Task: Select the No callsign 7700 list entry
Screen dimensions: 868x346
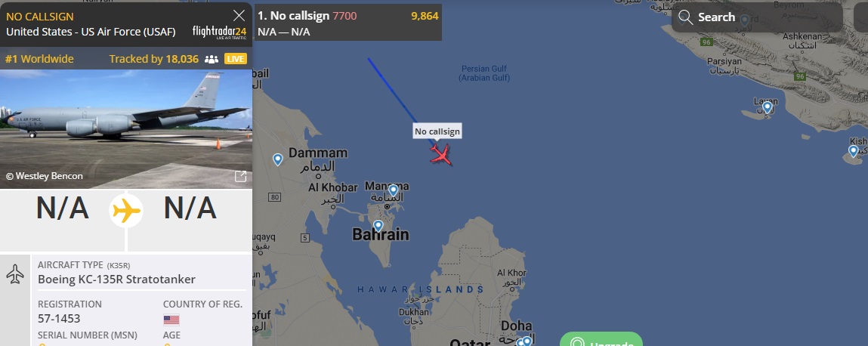Action: pos(348,23)
